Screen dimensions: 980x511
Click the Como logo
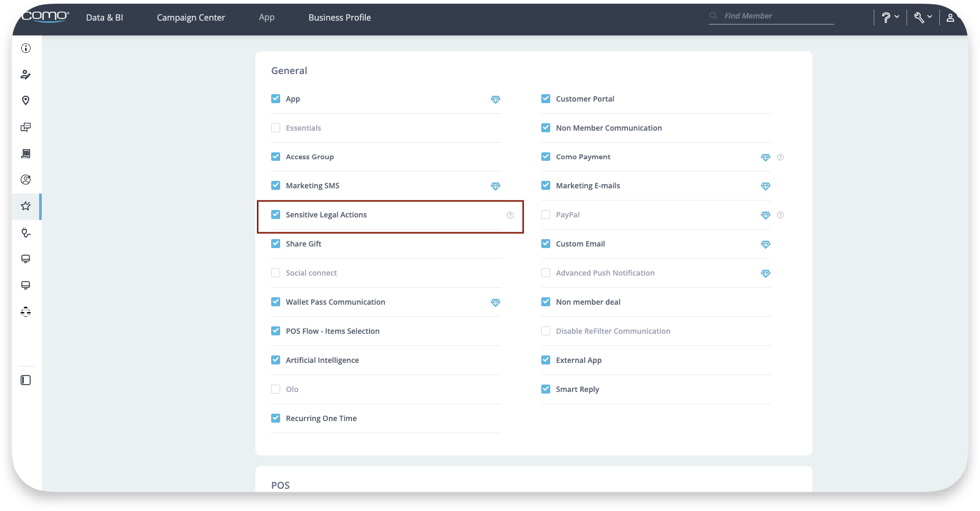(x=45, y=17)
